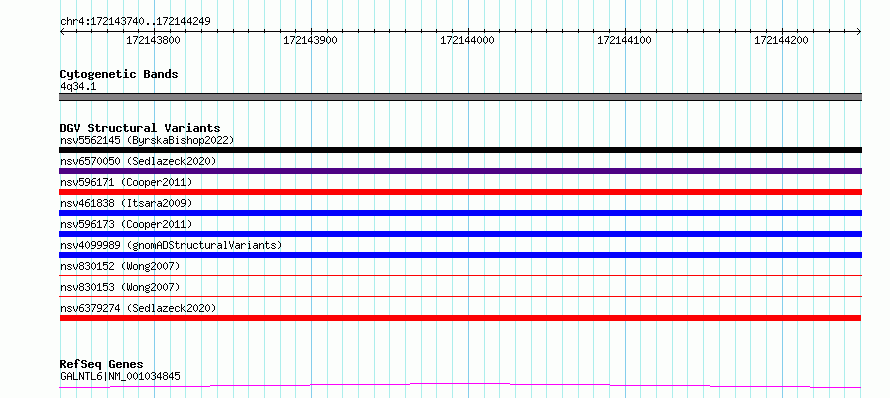Click ruler position label 172144100

point(624,40)
